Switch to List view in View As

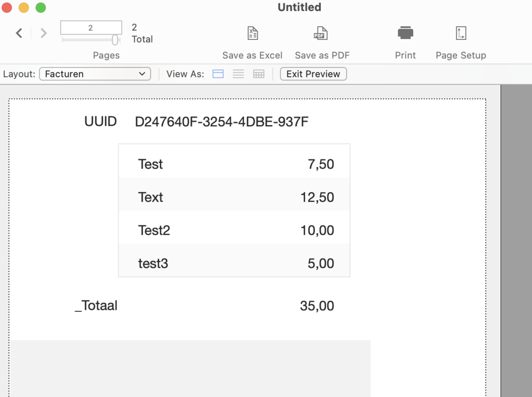(x=238, y=74)
